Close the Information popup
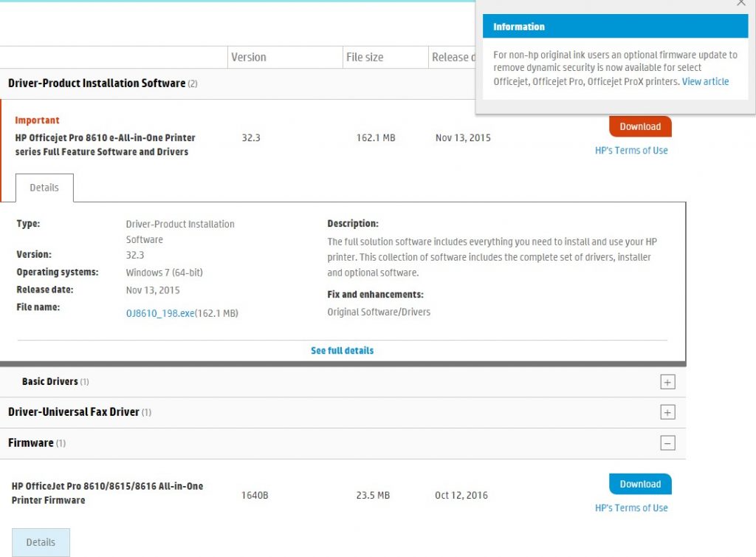This screenshot has height=557, width=756. (741, 3)
